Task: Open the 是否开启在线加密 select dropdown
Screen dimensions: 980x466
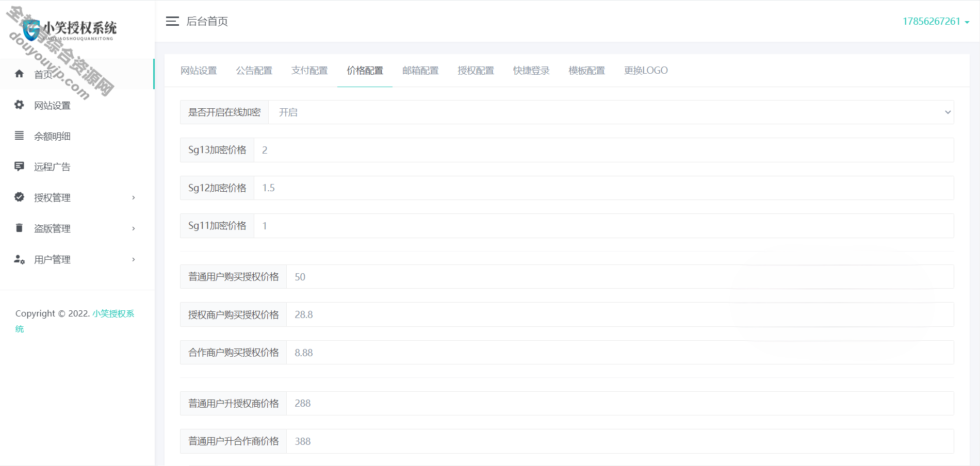Action: [611, 112]
